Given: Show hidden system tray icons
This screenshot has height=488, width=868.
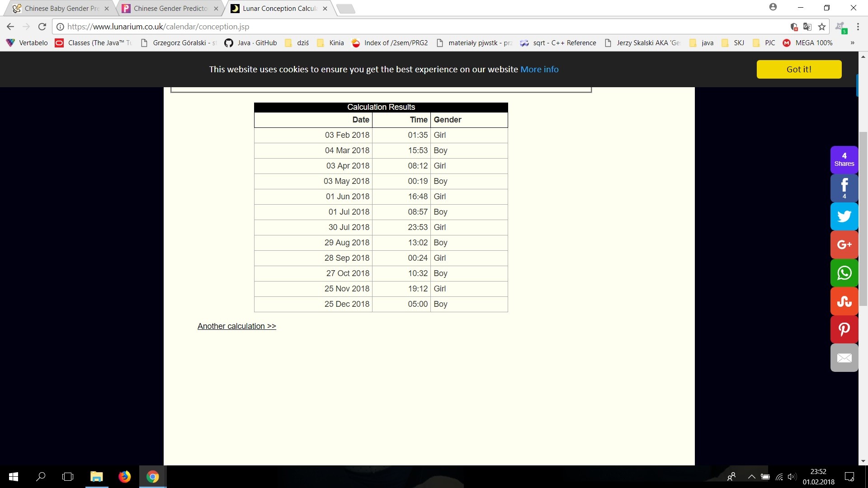Looking at the screenshot, I should (751, 477).
